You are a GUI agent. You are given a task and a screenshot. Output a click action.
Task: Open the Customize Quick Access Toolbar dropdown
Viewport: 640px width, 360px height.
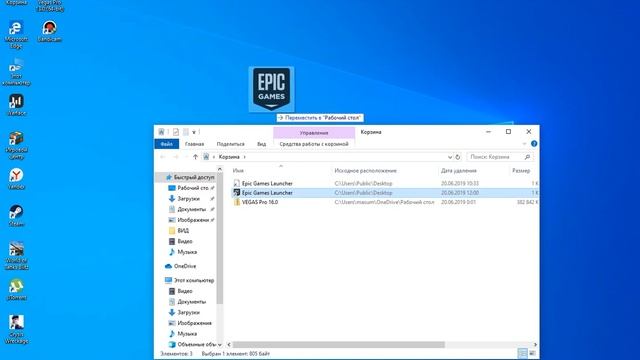194,132
